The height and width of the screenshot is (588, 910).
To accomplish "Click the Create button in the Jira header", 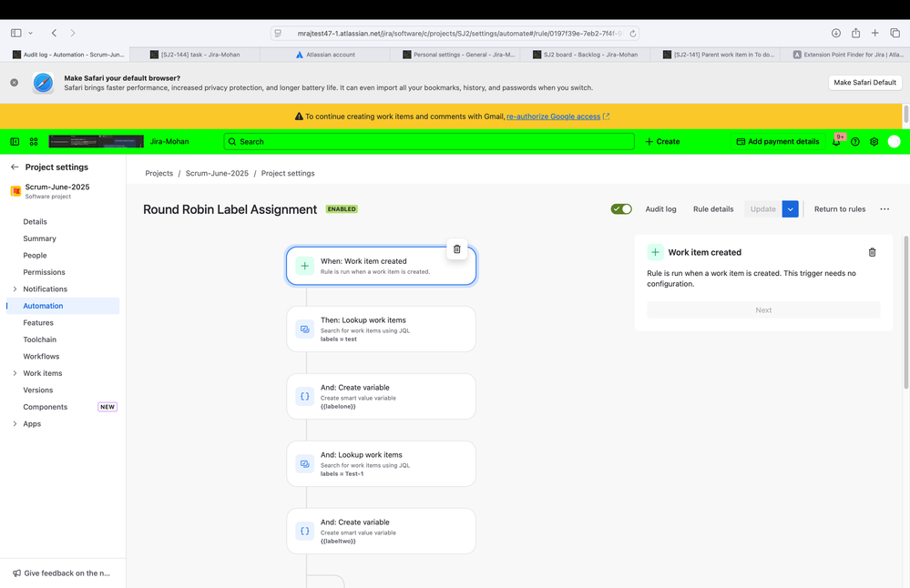I will [x=662, y=141].
